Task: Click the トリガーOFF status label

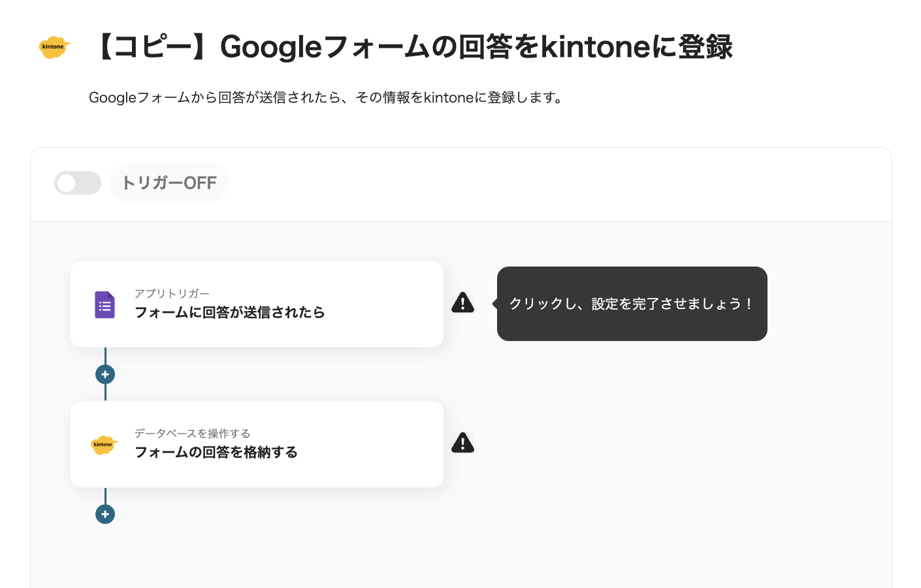Action: 169,183
